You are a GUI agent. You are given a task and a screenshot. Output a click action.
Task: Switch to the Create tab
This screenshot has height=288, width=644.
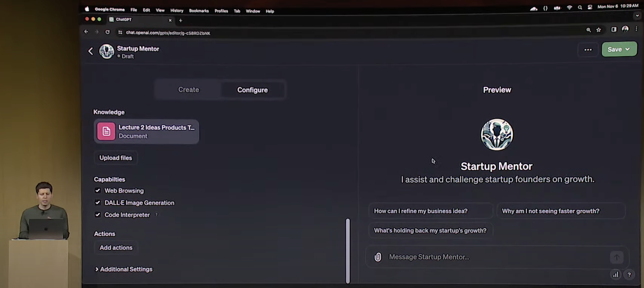click(x=188, y=90)
